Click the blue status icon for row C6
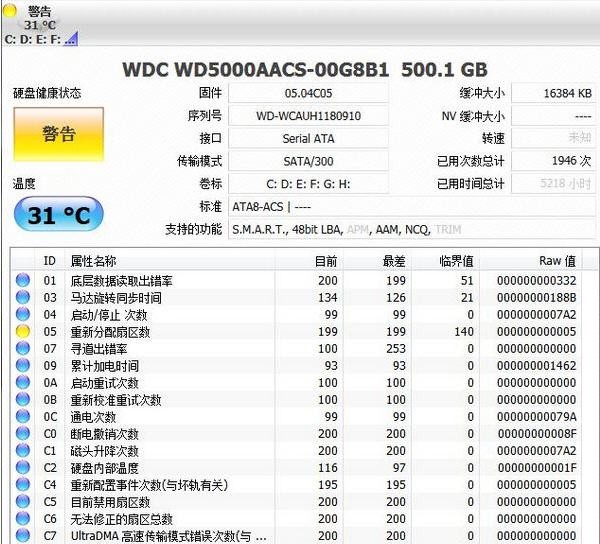Image resolution: width=600 pixels, height=544 pixels. 23,518
